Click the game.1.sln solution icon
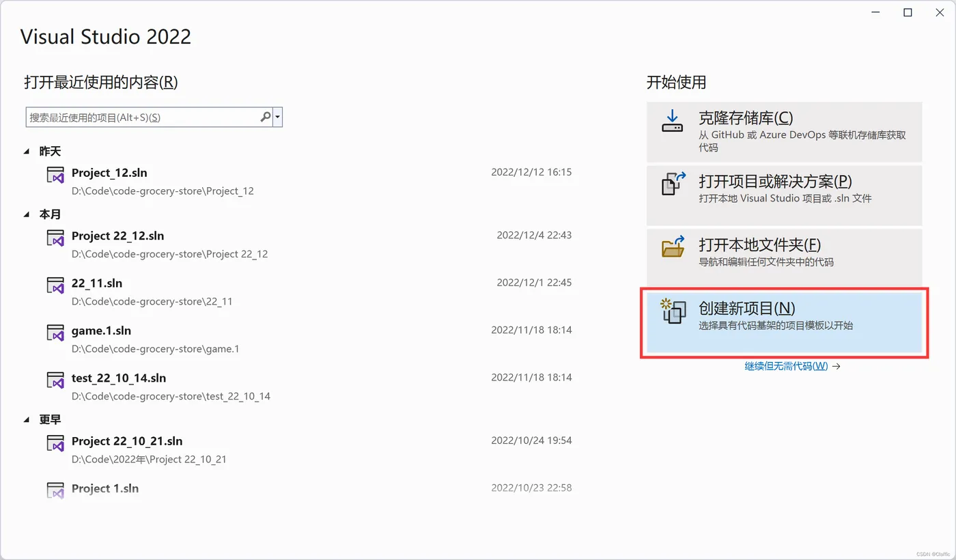Screen dimensions: 956x560 (55, 333)
